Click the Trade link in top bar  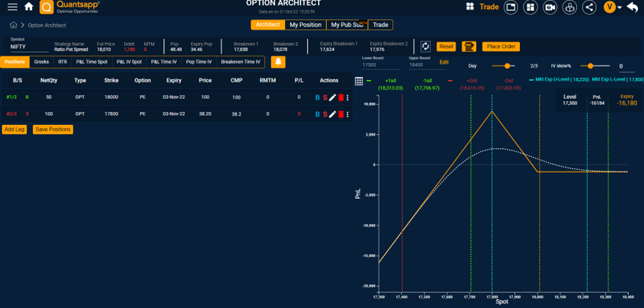(489, 7)
